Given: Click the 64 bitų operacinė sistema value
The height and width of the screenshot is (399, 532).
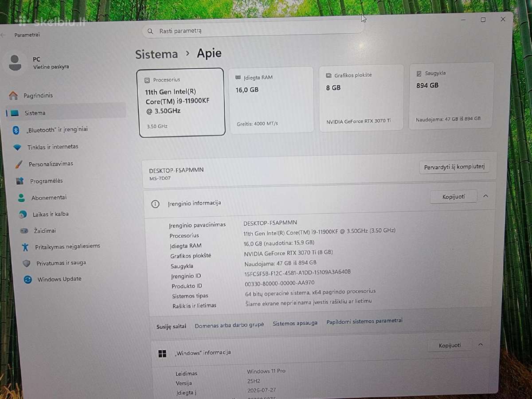Looking at the screenshot, I should pyautogui.click(x=310, y=292).
